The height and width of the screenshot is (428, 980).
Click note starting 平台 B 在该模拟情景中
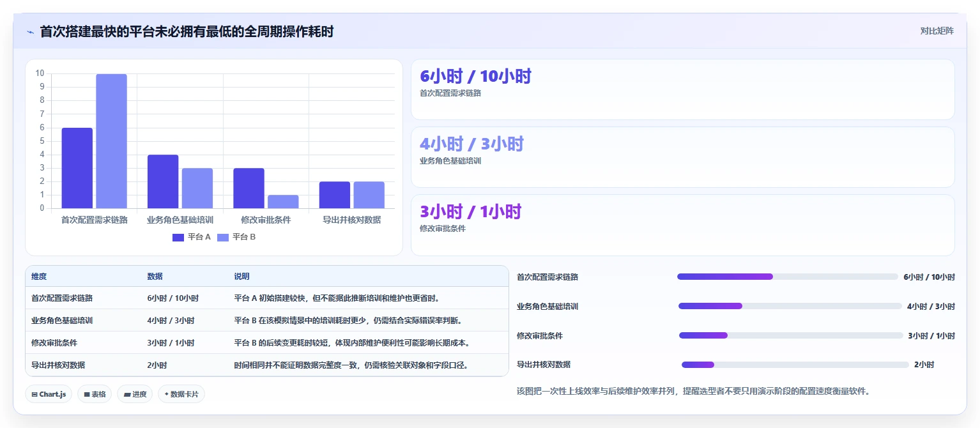348,321
